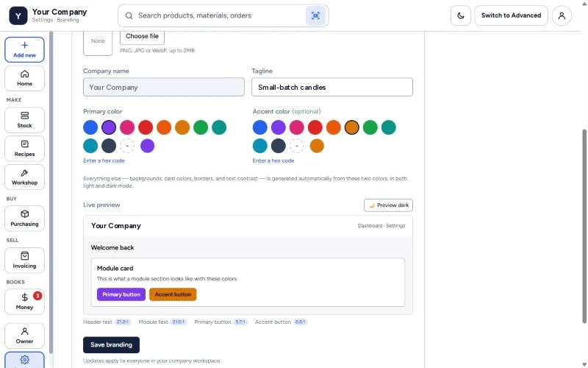This screenshot has height=368, width=588.
Task: Click the custom purple primary swatch
Action: point(148,146)
